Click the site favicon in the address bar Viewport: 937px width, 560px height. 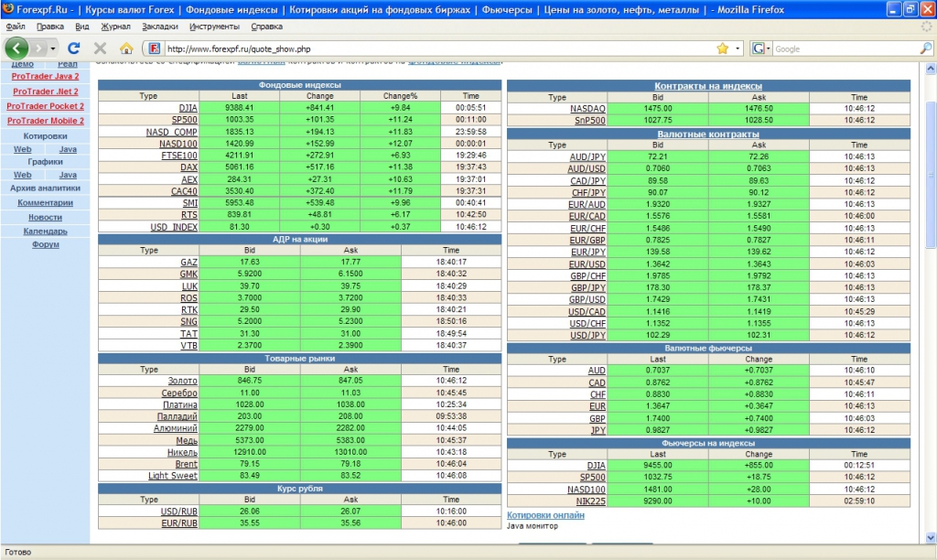(x=154, y=48)
